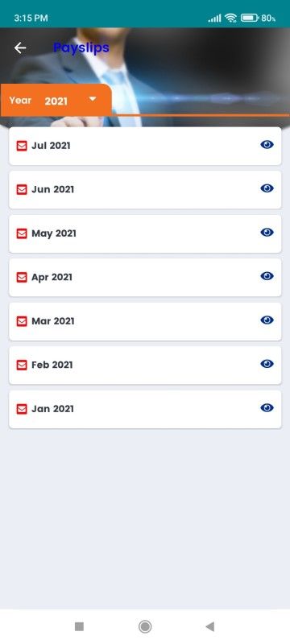Open the Mar 2021 payslip row
Screen dimensions: 290x644
pyautogui.click(x=145, y=321)
